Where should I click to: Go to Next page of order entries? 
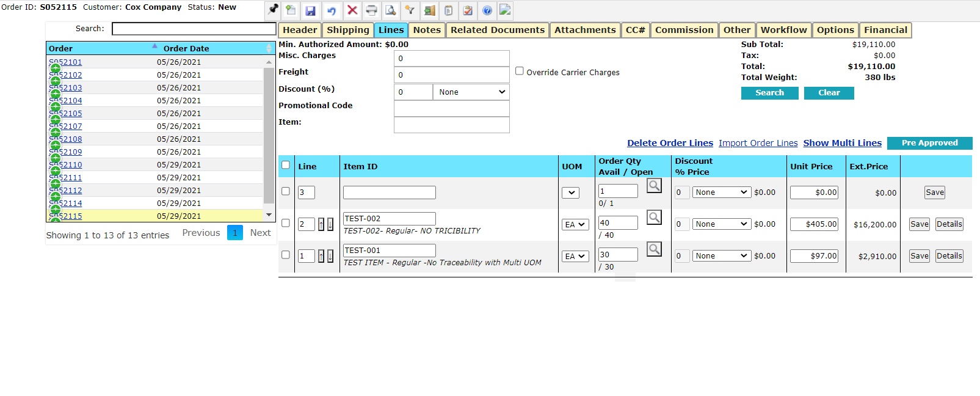[260, 233]
